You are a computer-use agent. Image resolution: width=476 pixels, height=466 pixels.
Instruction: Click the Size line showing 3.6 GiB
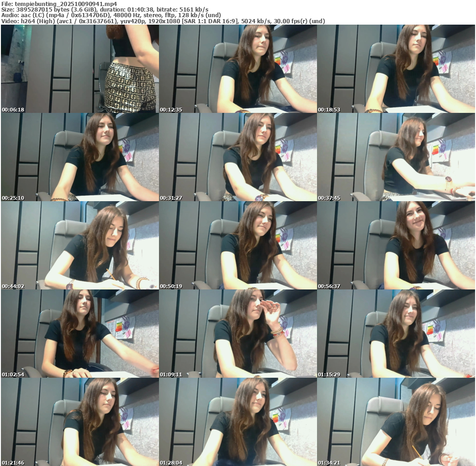point(105,9)
